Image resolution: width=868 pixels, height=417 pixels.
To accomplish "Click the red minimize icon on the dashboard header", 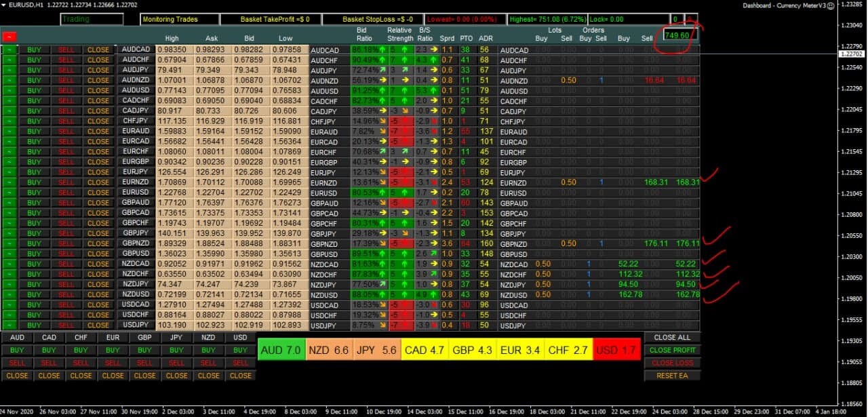I will 9,36.
